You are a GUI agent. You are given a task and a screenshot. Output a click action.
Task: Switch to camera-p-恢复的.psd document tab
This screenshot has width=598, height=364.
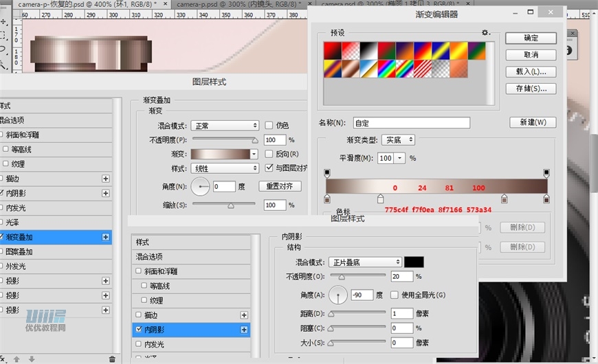pos(87,4)
